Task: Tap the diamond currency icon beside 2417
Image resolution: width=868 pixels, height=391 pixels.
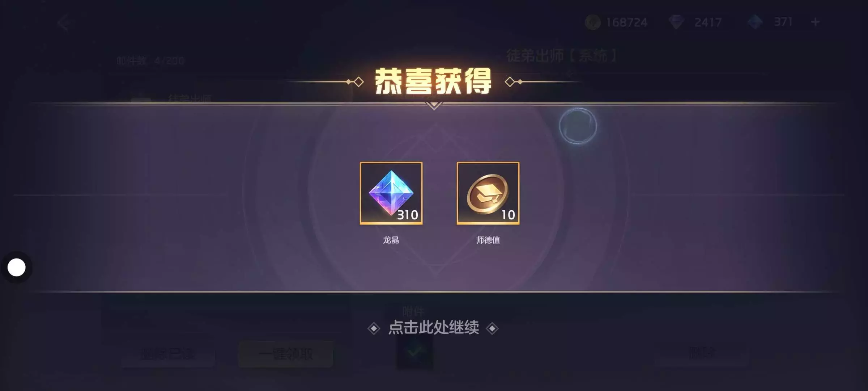Action: pos(676,22)
